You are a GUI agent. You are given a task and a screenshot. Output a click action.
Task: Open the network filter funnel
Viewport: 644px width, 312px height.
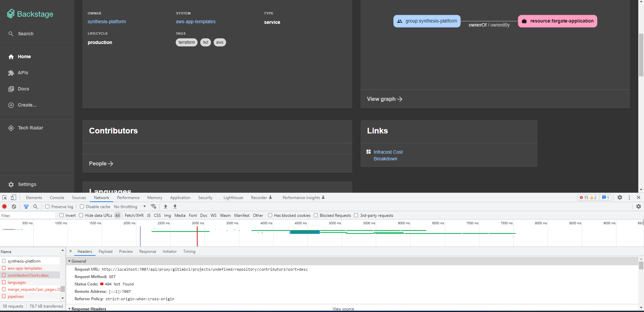pyautogui.click(x=26, y=206)
